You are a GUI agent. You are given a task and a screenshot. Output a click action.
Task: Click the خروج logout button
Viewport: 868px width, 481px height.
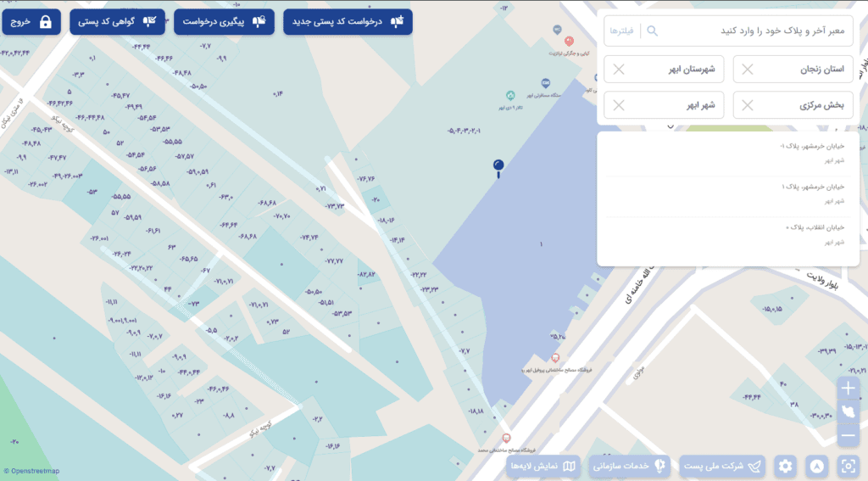coord(31,22)
